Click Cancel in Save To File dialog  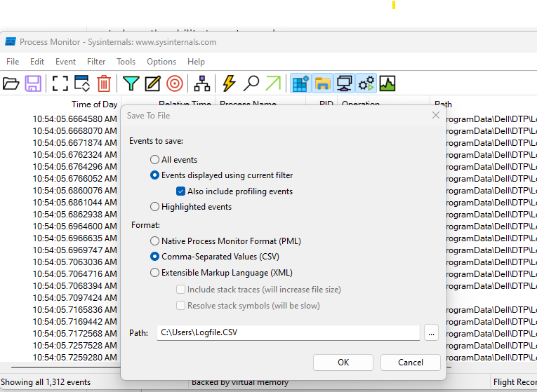(410, 363)
